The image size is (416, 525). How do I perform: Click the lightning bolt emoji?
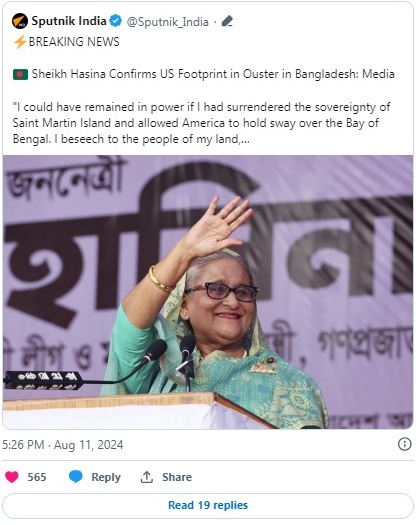click(20, 42)
